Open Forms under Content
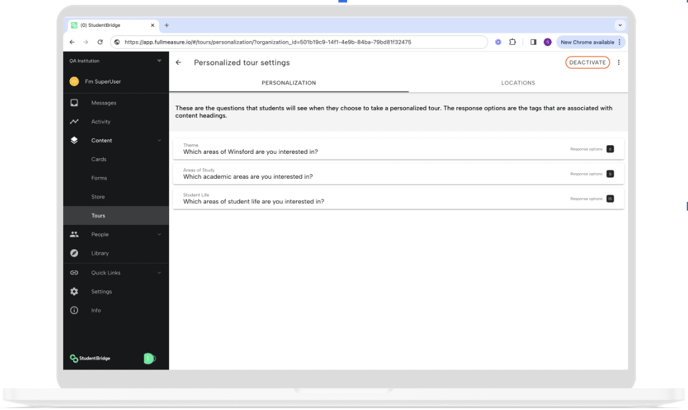Image resolution: width=688 pixels, height=410 pixels. tap(99, 178)
